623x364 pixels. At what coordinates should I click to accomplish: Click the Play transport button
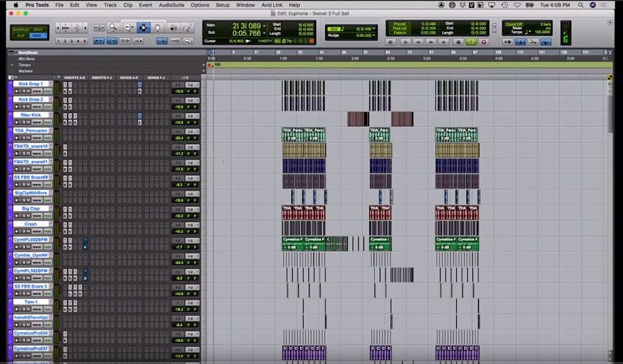[471, 42]
